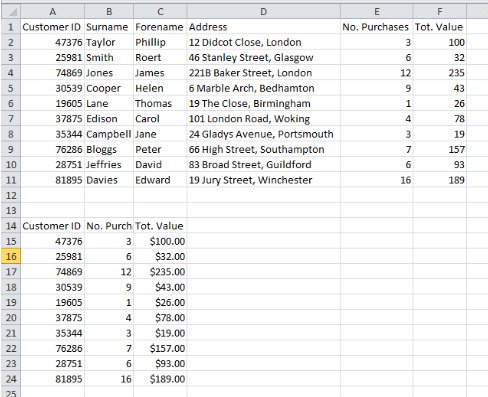Select the Forename cell Roert

coord(160,57)
